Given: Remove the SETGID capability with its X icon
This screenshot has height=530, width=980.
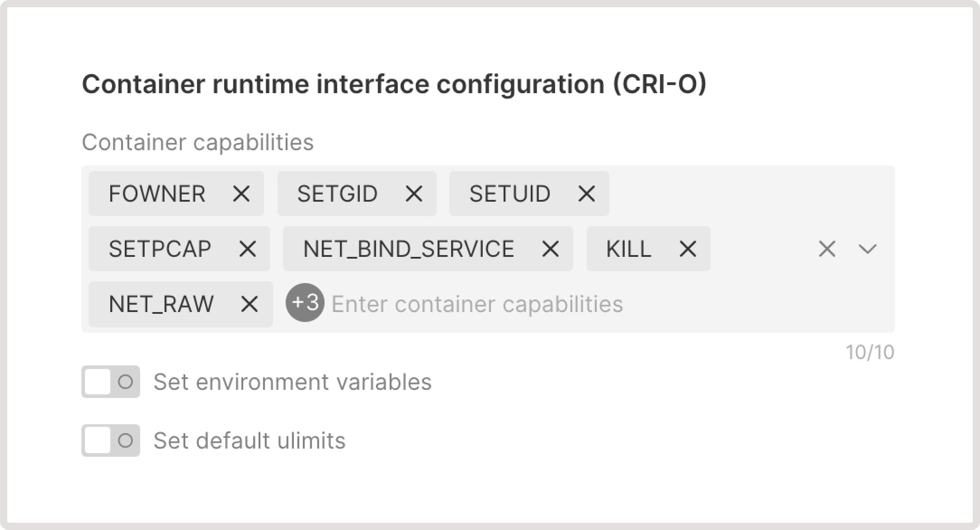Looking at the screenshot, I should 415,194.
